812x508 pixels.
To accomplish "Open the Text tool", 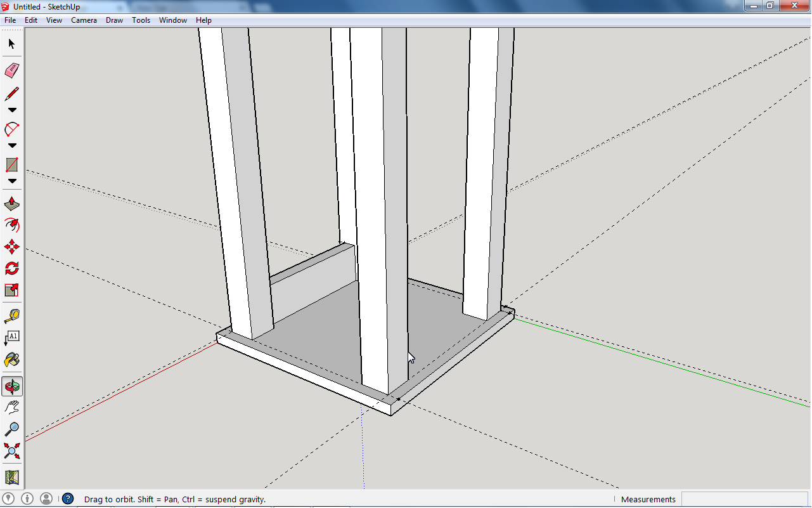I will coord(11,337).
